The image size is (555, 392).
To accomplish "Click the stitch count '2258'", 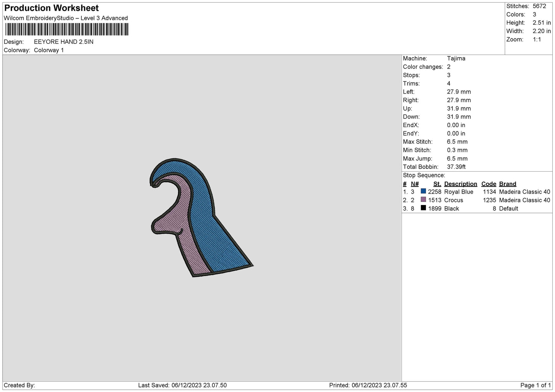I will [435, 192].
